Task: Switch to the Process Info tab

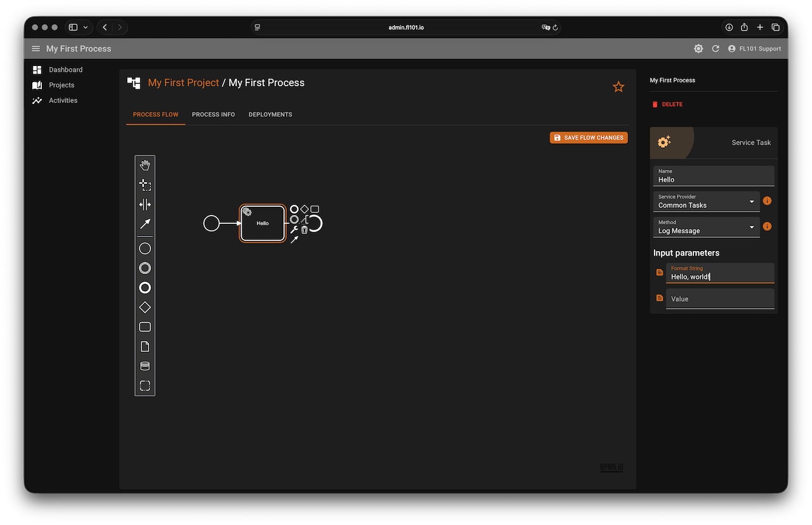Action: (x=213, y=115)
